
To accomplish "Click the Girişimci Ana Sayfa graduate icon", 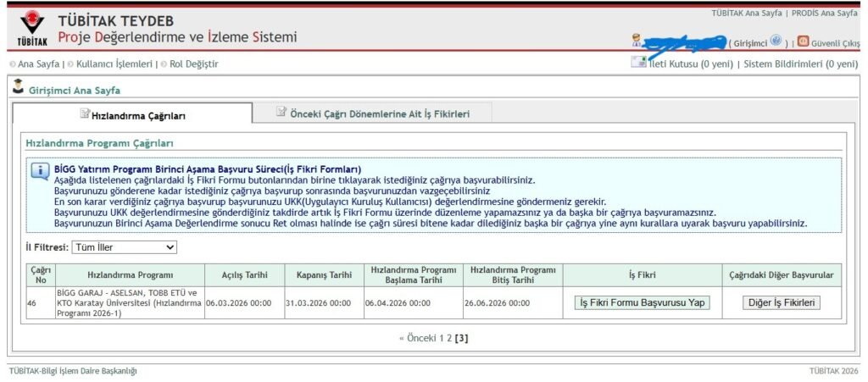I will (x=18, y=86).
